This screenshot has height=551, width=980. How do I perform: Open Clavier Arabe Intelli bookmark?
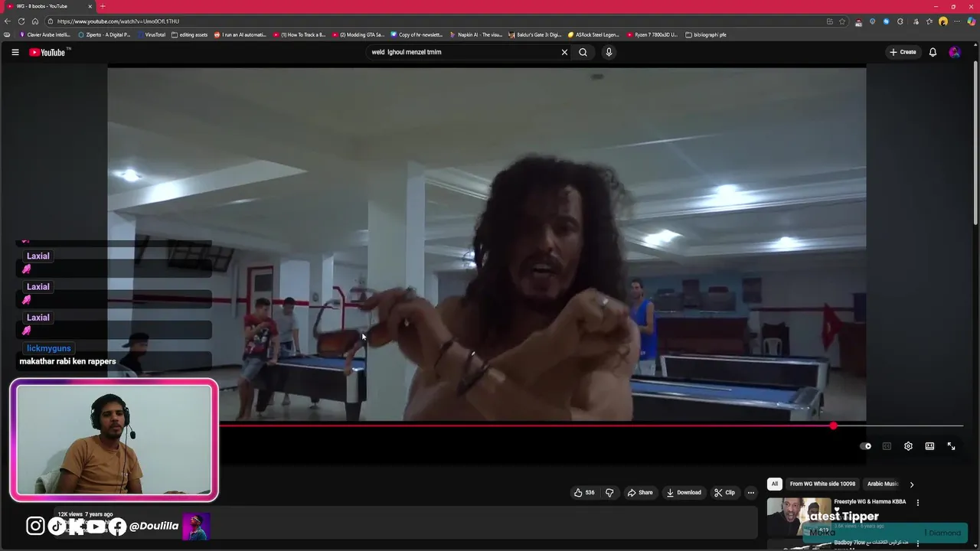[45, 34]
